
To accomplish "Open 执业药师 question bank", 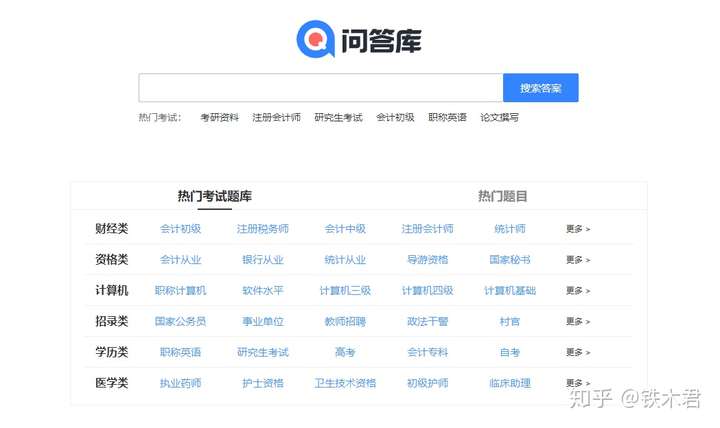I will point(180,383).
